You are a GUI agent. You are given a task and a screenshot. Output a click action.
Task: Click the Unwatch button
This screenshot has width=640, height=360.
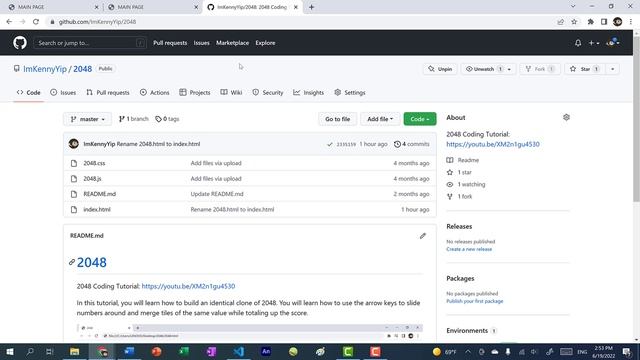[x=488, y=69]
